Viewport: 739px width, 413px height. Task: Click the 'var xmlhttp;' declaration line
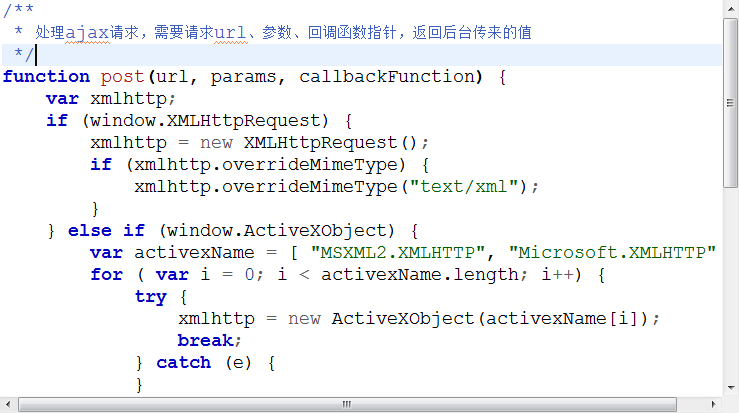[x=111, y=99]
